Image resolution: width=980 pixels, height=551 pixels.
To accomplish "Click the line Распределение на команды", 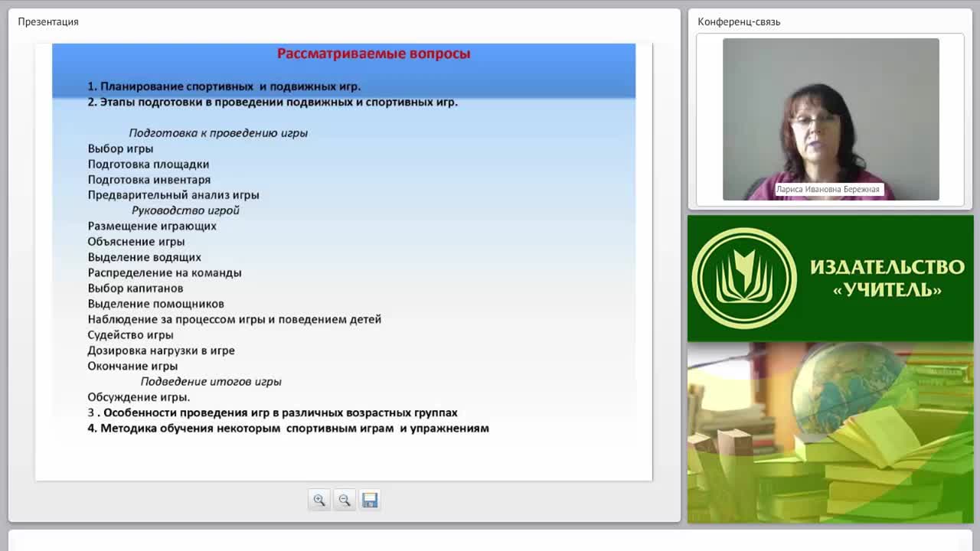I will pos(165,272).
